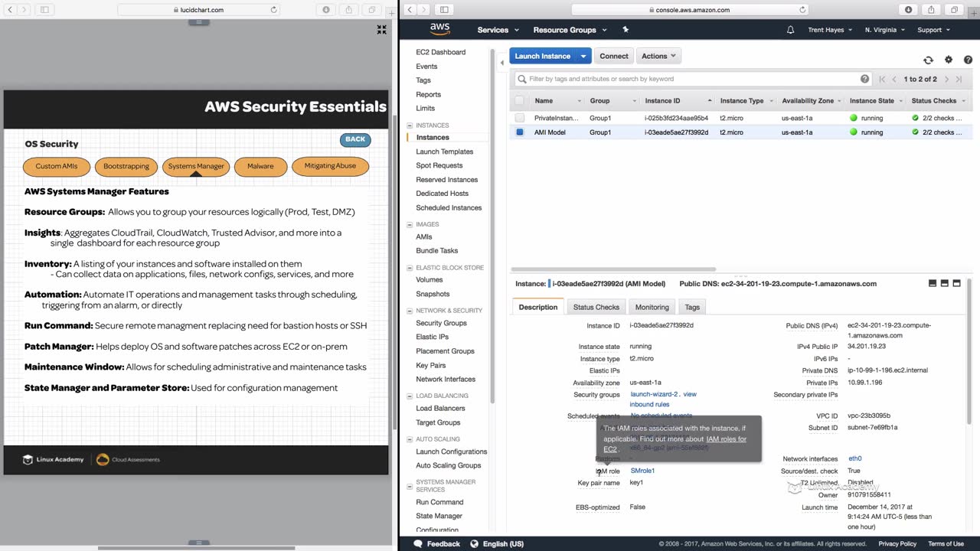Screen dimensions: 980x551
Task: Collapse the NETWORK & SECURITY sidebar section
Action: pyautogui.click(x=410, y=311)
